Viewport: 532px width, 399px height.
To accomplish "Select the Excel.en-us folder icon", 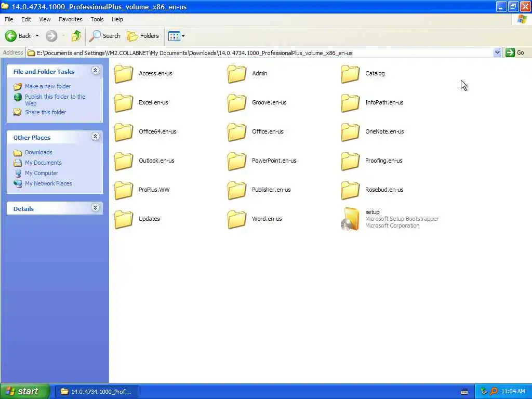I will click(124, 103).
